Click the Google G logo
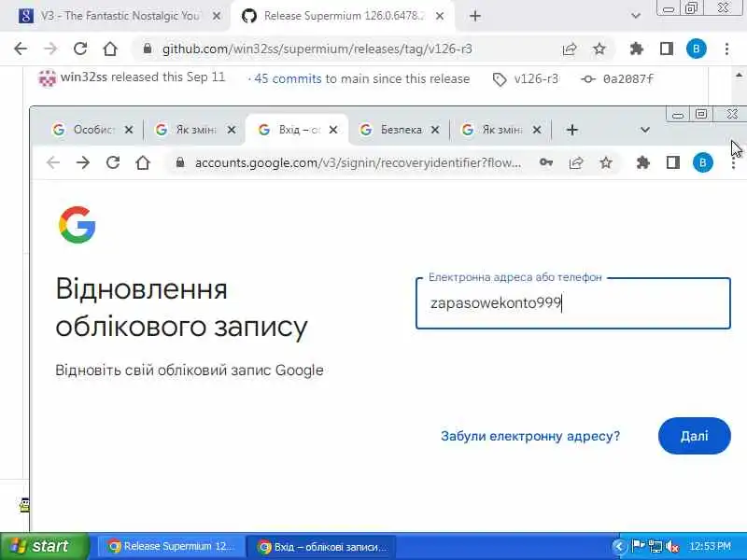Image resolution: width=747 pixels, height=560 pixels. click(78, 225)
